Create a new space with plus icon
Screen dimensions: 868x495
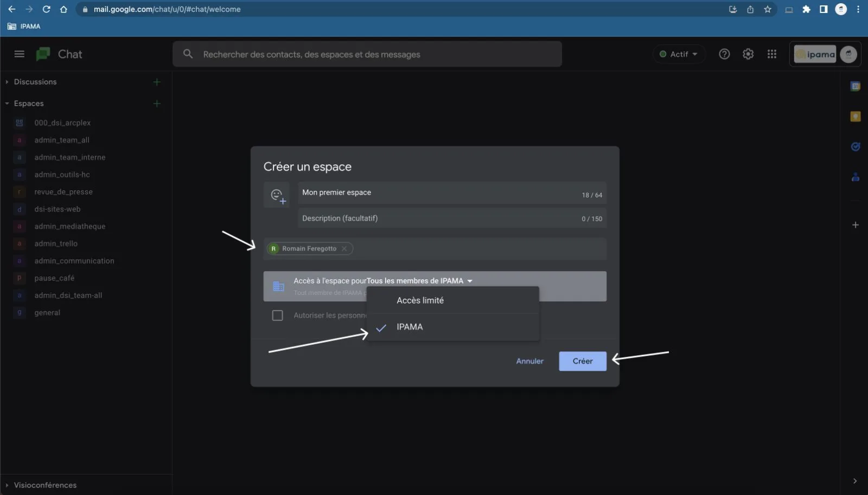click(x=157, y=104)
